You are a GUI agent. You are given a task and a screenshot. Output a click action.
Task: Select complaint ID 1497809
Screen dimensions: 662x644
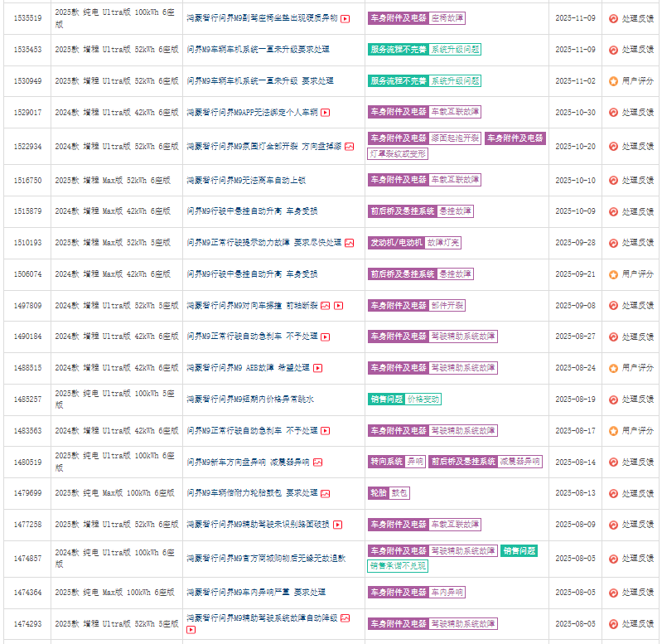(x=28, y=305)
